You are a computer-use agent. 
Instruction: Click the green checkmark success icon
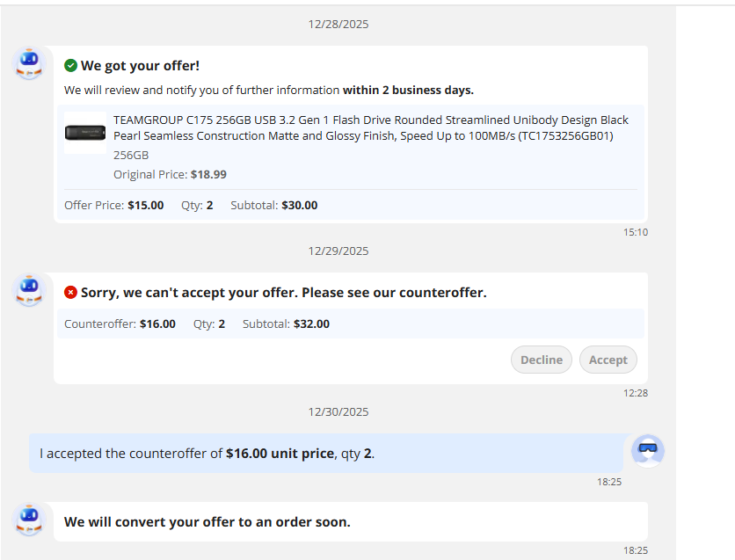(70, 66)
